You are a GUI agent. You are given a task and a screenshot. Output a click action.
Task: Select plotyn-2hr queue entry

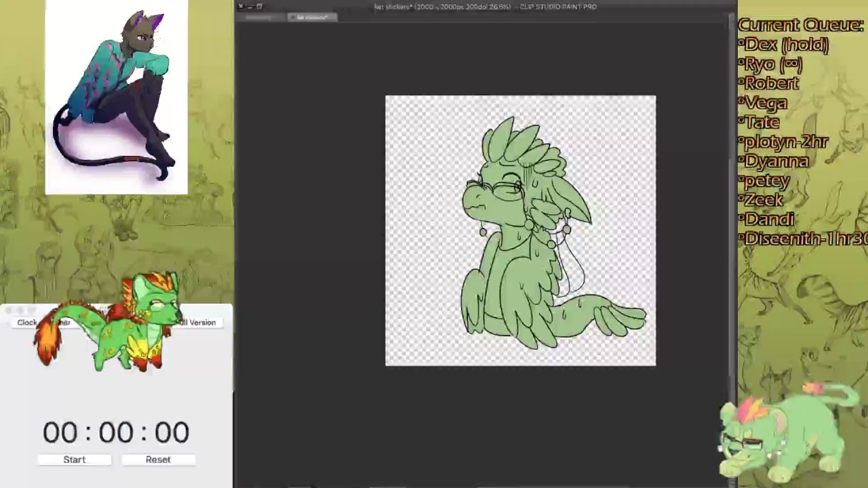point(785,142)
